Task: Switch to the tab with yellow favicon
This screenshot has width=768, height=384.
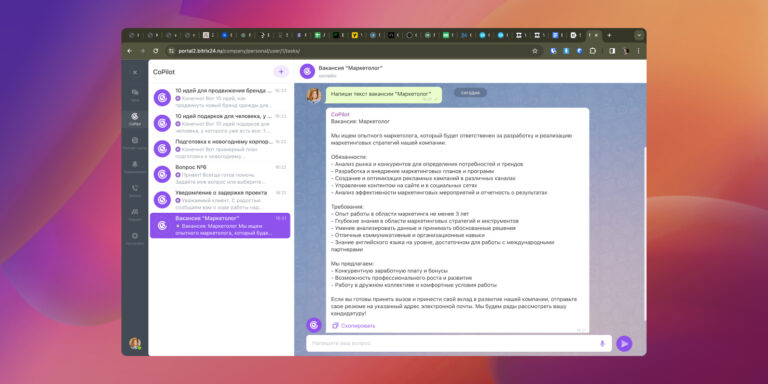Action: click(355, 35)
